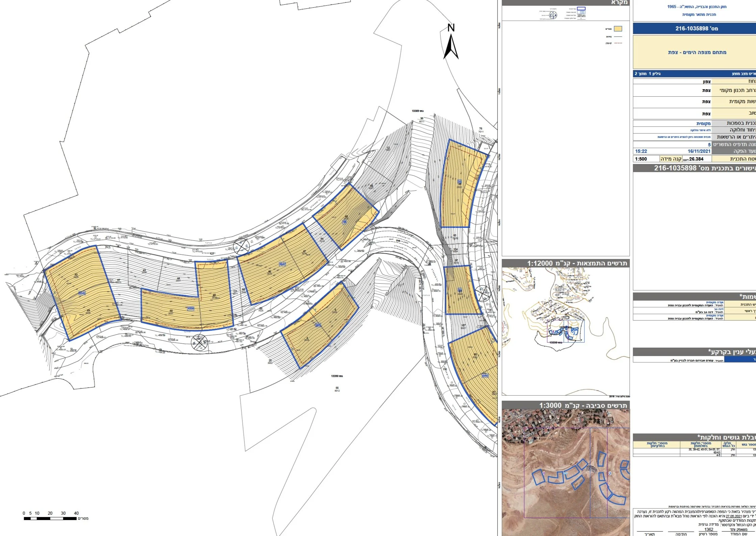Click the crossed circle road symbol near 113
This screenshot has height=536, width=756.
199,343
